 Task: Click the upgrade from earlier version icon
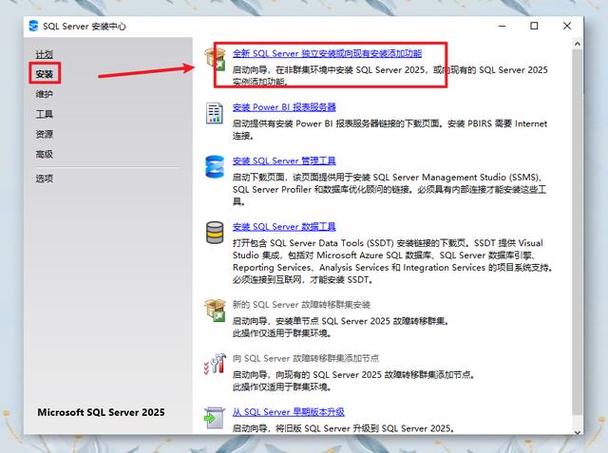214,418
